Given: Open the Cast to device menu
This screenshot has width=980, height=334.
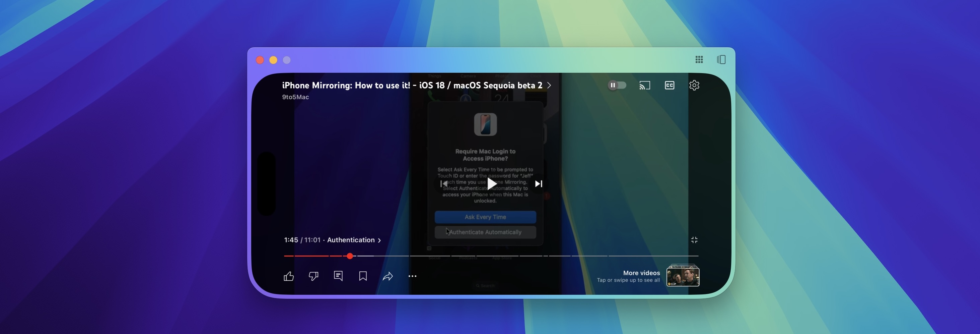Looking at the screenshot, I should click(645, 85).
